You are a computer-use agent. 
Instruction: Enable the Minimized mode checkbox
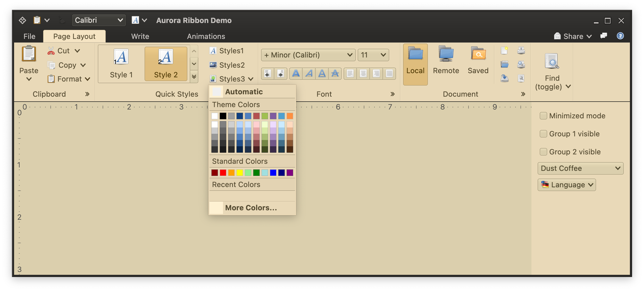pos(543,116)
